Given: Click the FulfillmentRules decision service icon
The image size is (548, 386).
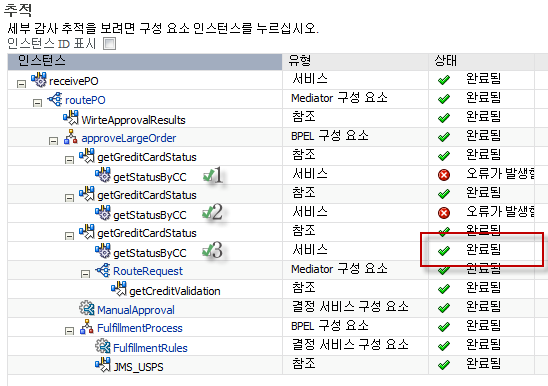Looking at the screenshot, I should tap(103, 346).
